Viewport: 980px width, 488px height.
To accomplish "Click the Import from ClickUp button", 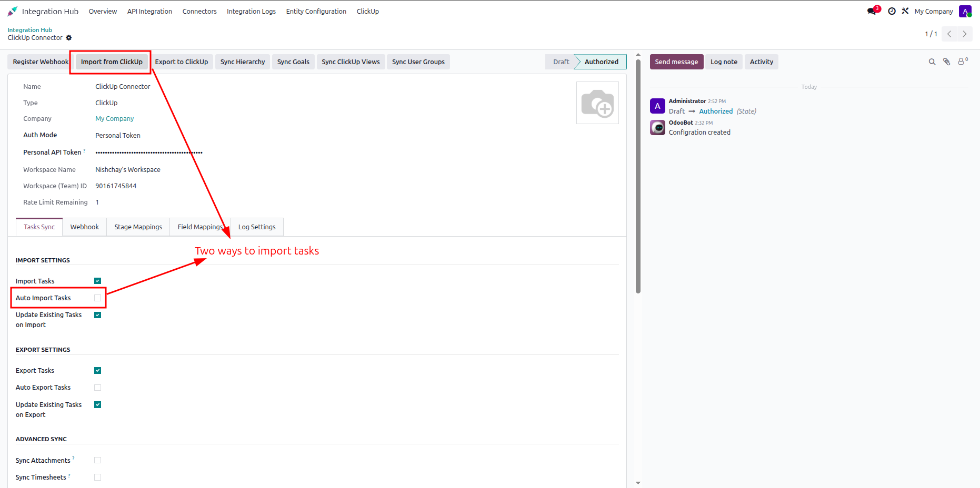I will (112, 62).
